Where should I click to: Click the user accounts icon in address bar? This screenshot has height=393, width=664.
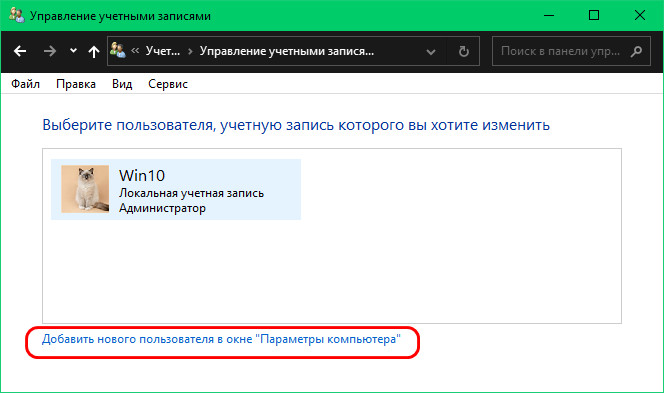point(118,50)
